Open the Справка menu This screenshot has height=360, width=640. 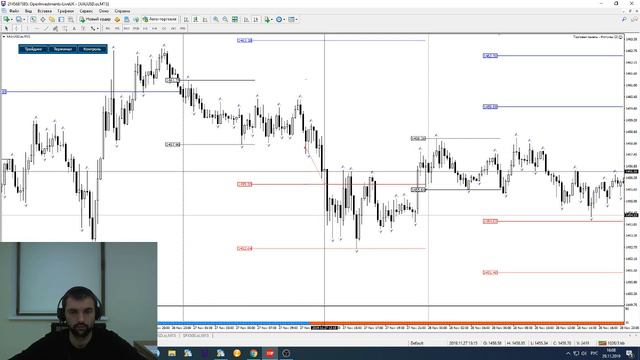pyautogui.click(x=122, y=11)
